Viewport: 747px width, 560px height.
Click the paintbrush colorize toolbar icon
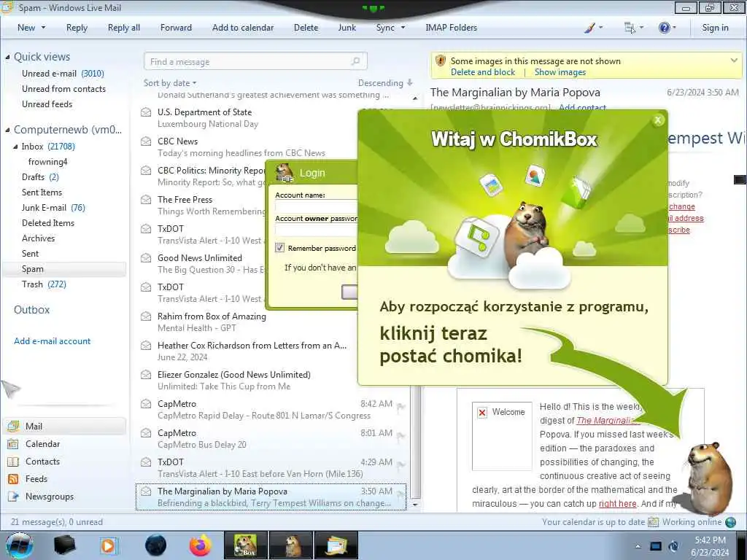pos(589,28)
